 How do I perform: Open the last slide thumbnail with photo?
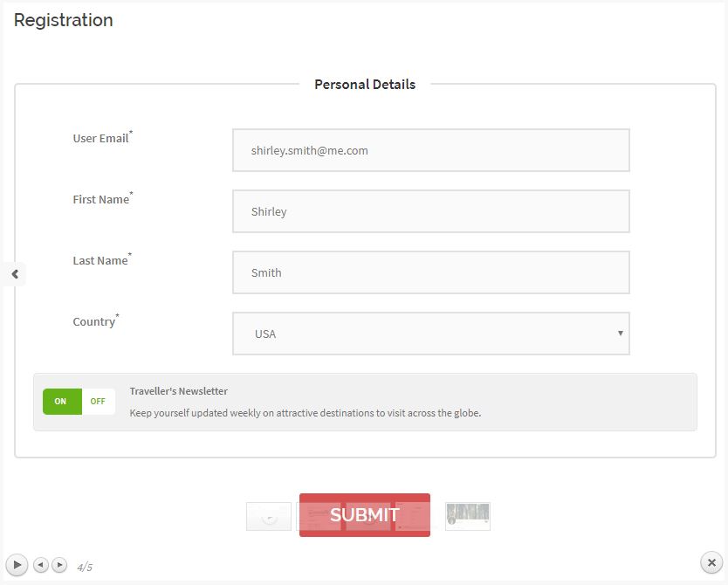pyautogui.click(x=468, y=516)
